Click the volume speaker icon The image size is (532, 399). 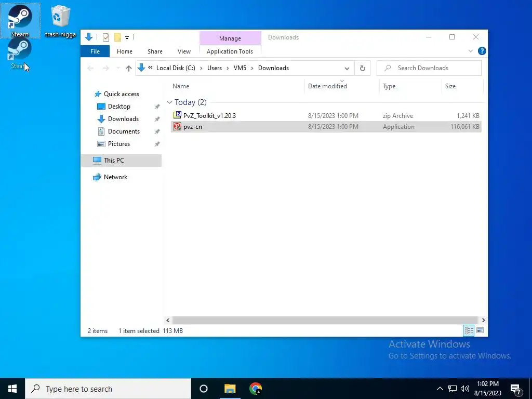pos(465,389)
